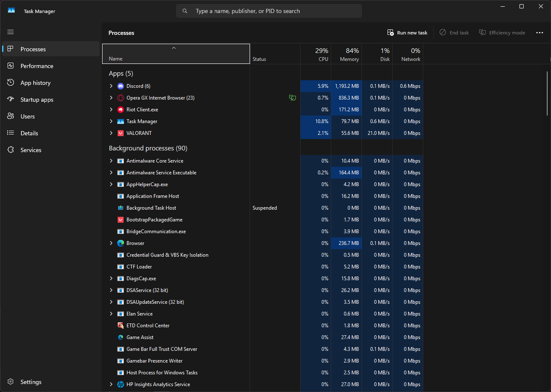
Task: Click the efficiency mode leaf icon for Opera GX
Action: [x=293, y=98]
